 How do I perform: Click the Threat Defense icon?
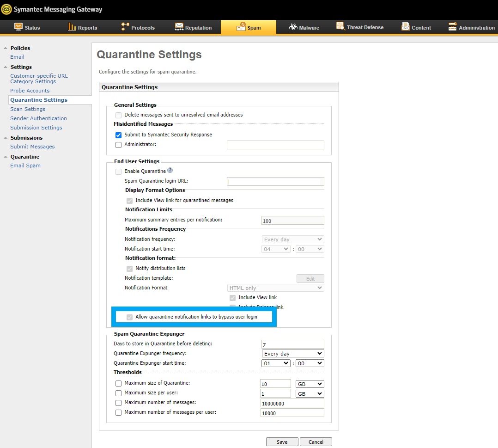click(x=340, y=26)
